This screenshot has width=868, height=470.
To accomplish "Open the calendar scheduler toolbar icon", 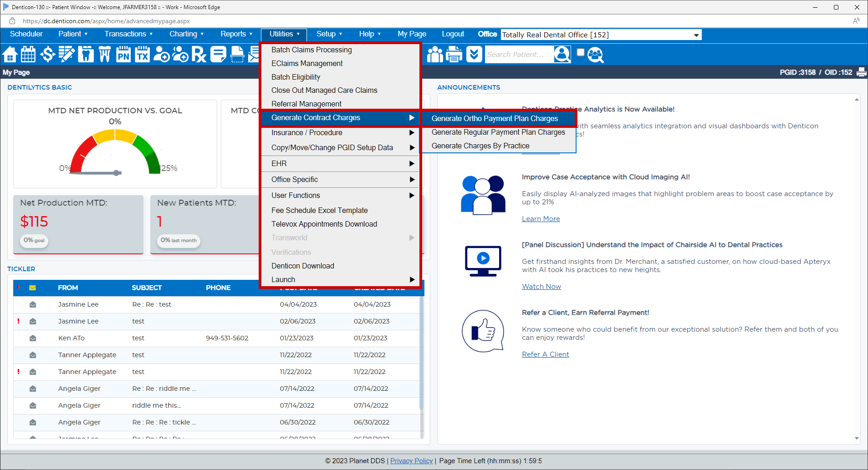I will [x=28, y=55].
